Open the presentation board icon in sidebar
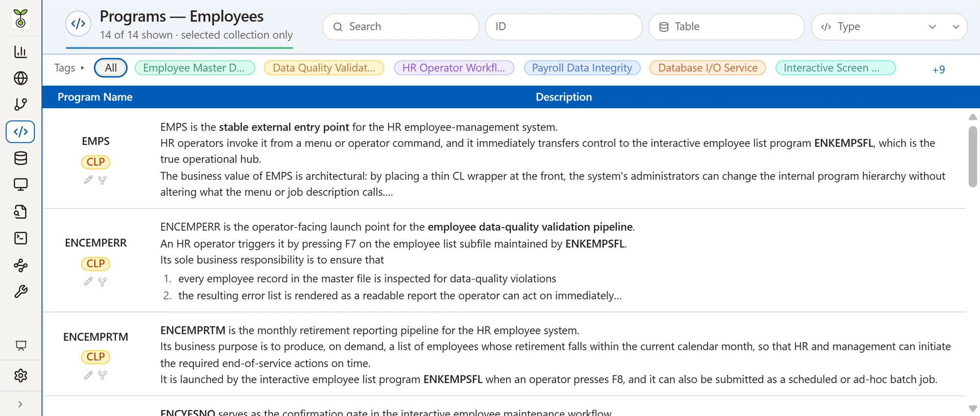 (x=21, y=346)
